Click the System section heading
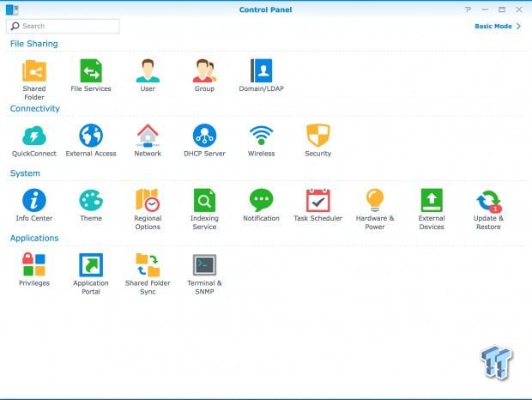The height and width of the screenshot is (400, 532). coord(25,173)
